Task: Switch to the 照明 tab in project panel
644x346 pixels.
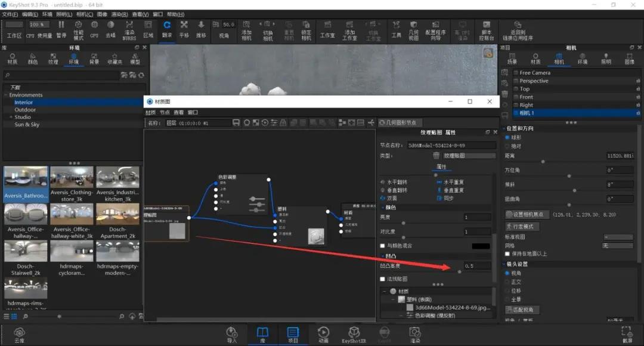Action: 606,58
